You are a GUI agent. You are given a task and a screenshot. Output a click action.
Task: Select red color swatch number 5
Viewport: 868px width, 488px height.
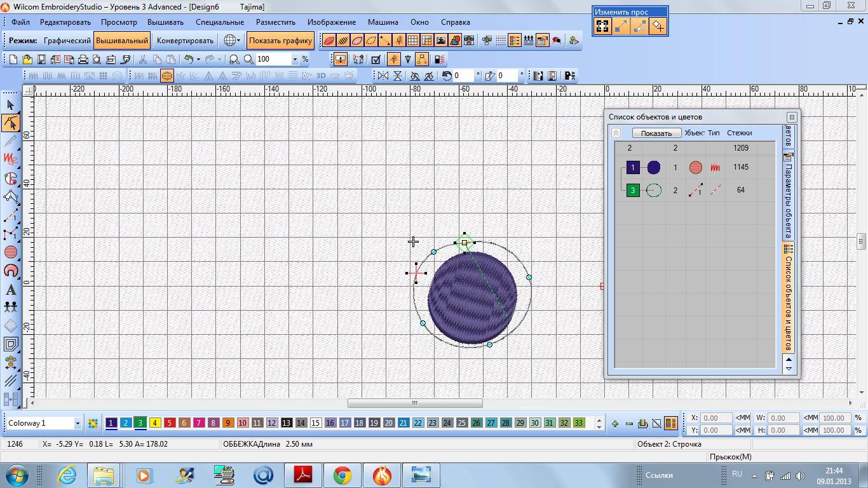coord(170,423)
